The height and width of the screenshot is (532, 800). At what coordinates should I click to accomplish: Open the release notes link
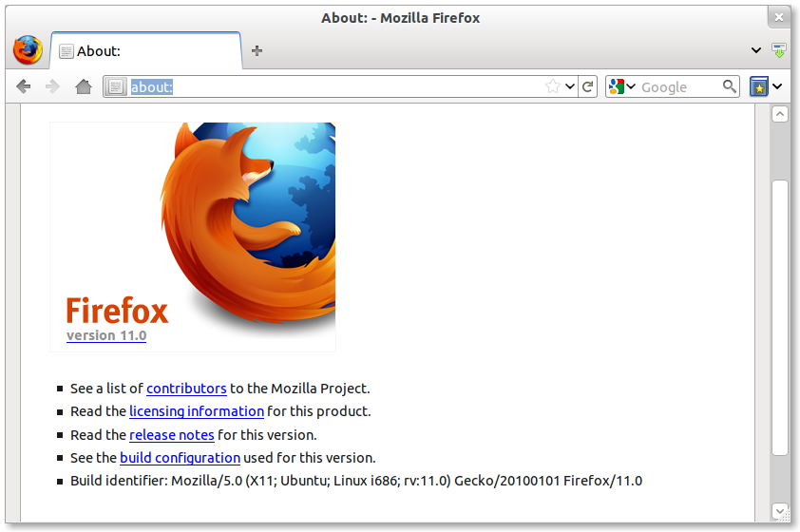(x=171, y=435)
